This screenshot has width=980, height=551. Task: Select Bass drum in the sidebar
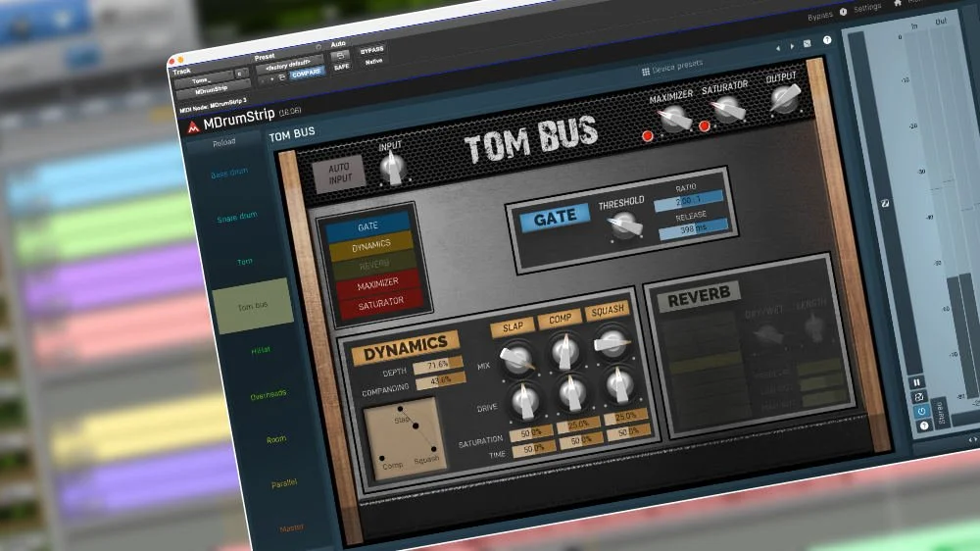pyautogui.click(x=229, y=173)
